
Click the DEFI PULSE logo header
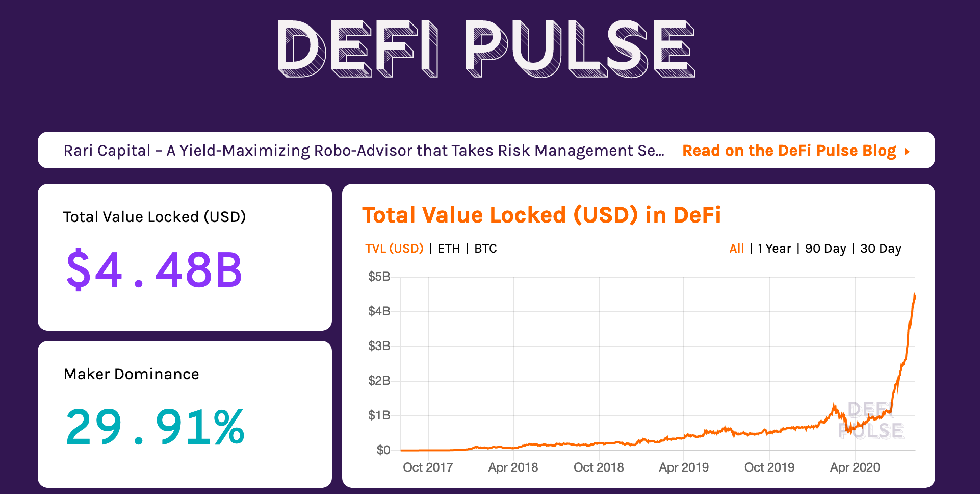coord(486,49)
